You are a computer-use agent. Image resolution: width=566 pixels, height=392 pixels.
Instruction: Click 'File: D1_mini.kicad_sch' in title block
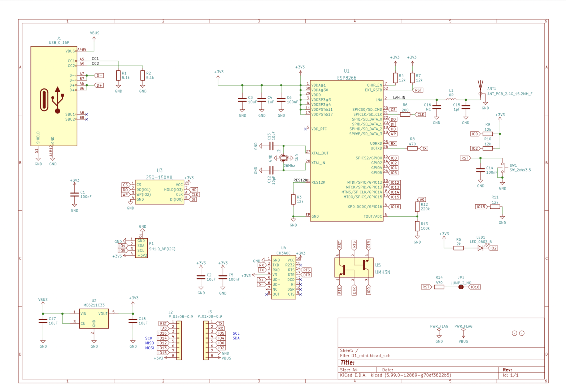(365, 356)
